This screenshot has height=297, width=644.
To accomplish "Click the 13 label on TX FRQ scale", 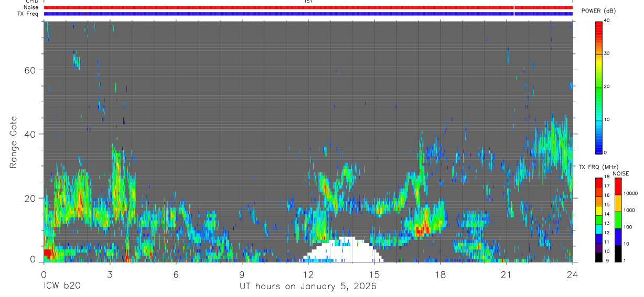I will click(606, 223).
